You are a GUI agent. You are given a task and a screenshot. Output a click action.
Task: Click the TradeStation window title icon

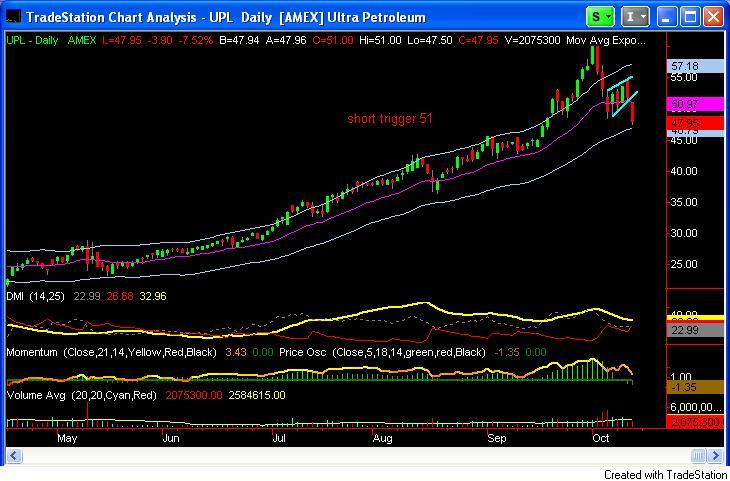tap(14, 18)
